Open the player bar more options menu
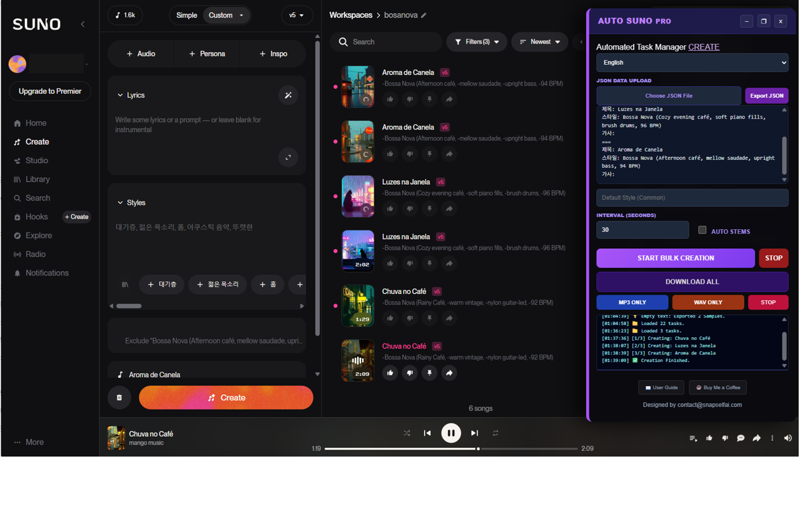This screenshot has height=508, width=812. [x=772, y=438]
